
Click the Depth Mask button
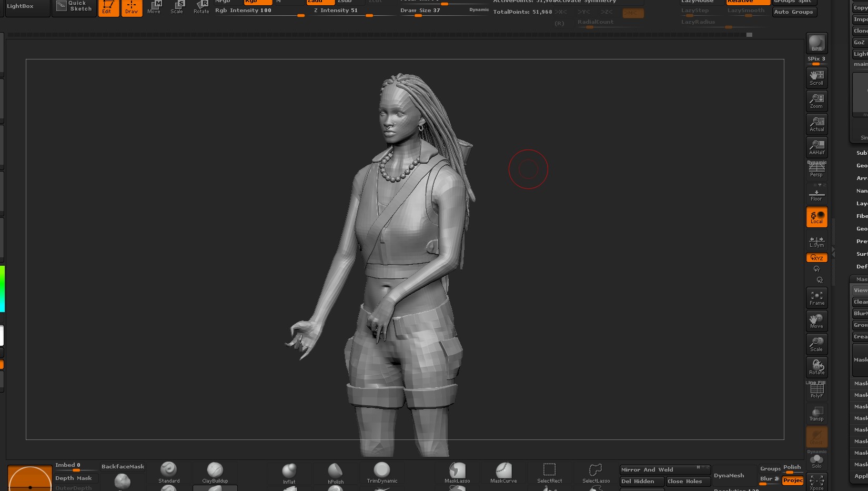[x=76, y=478]
